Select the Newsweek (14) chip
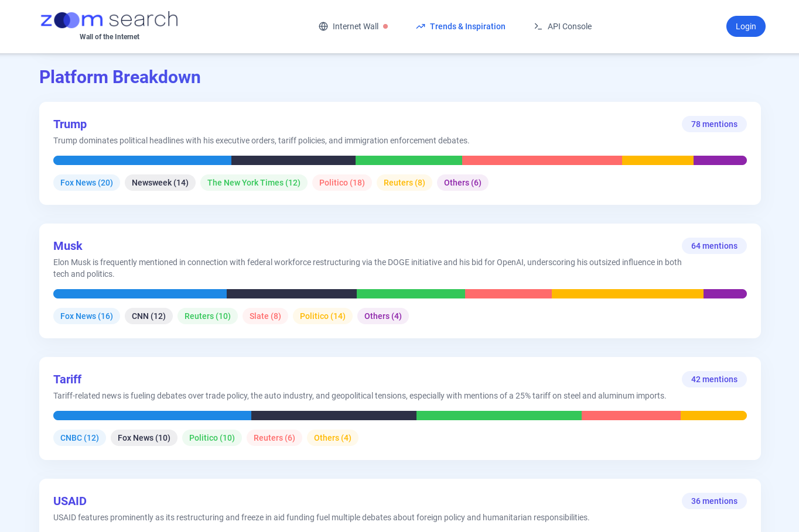Viewport: 799px width, 532px height. pyautogui.click(x=160, y=183)
